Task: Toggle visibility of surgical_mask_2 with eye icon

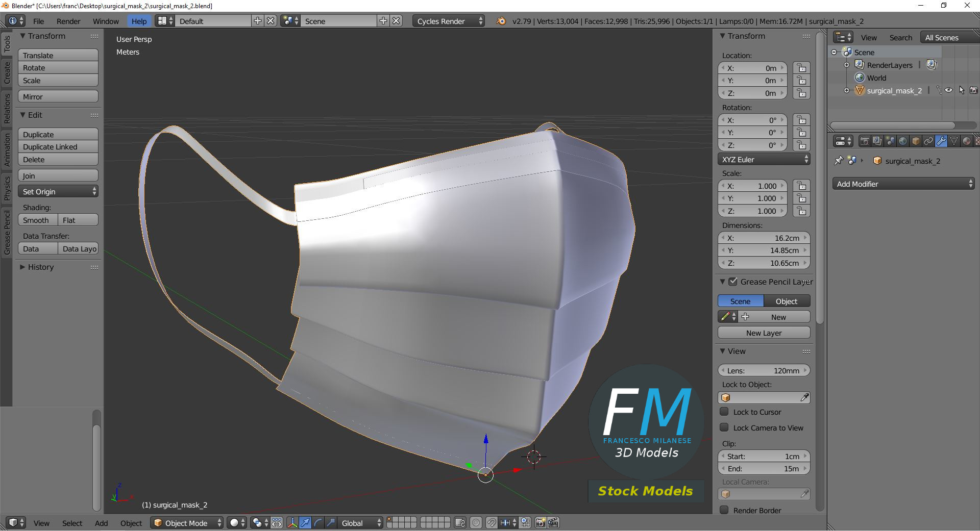Action: click(948, 90)
